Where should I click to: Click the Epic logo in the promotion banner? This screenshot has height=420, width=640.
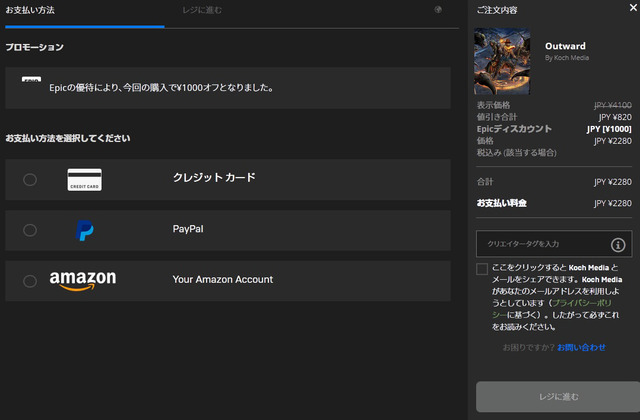[x=32, y=82]
